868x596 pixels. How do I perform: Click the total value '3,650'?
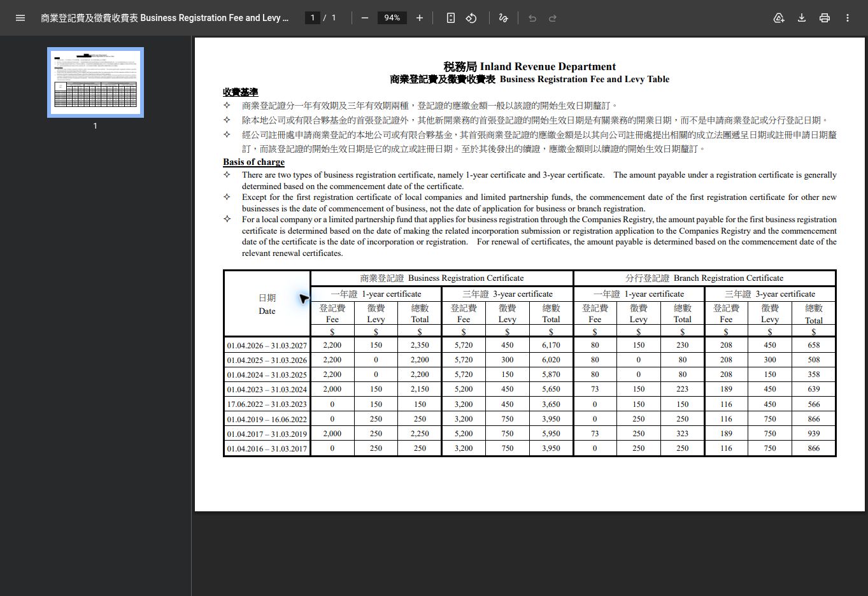point(551,404)
